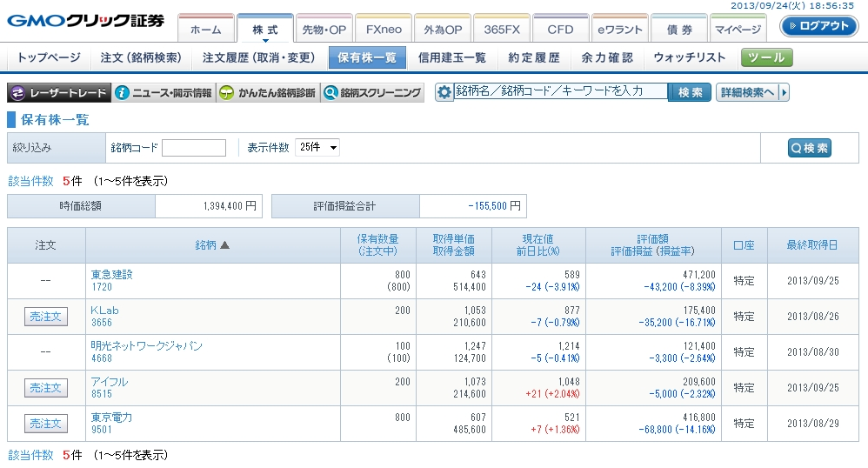Image resolution: width=868 pixels, height=468 pixels.
Task: Click the stock name keyword search box
Action: pyautogui.click(x=560, y=91)
